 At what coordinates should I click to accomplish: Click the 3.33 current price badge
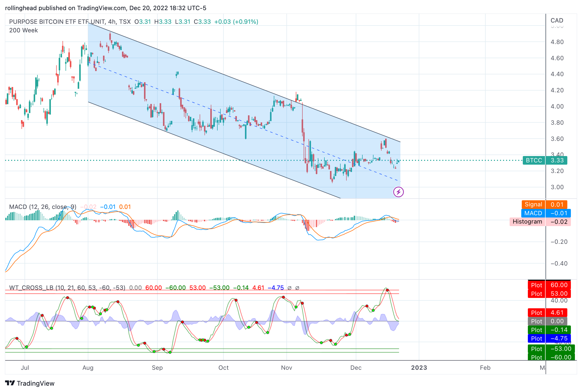point(556,160)
